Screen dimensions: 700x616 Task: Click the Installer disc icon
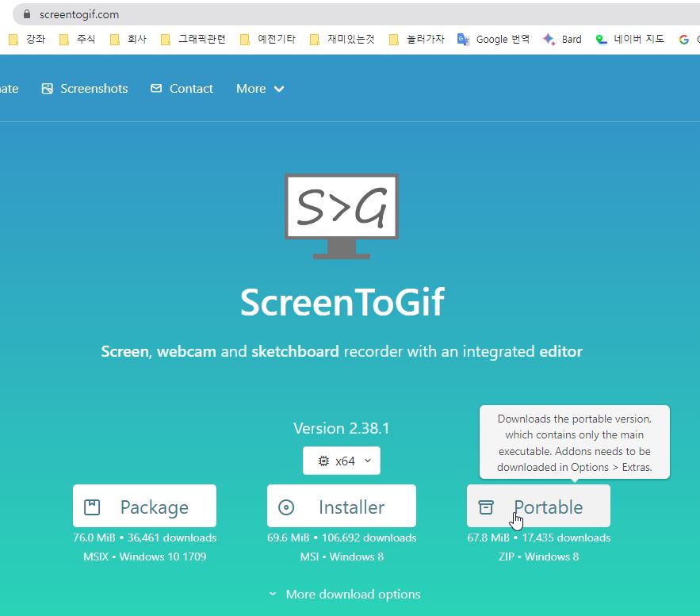click(286, 507)
